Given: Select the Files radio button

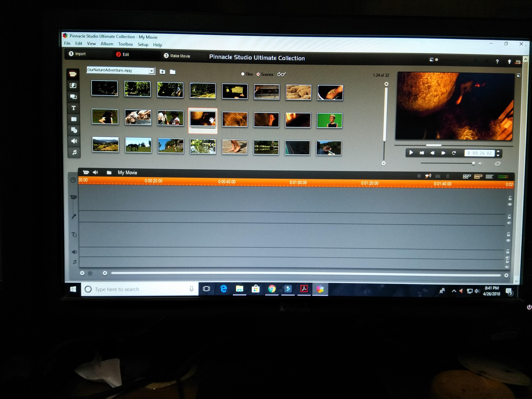Looking at the screenshot, I should pyautogui.click(x=243, y=74).
